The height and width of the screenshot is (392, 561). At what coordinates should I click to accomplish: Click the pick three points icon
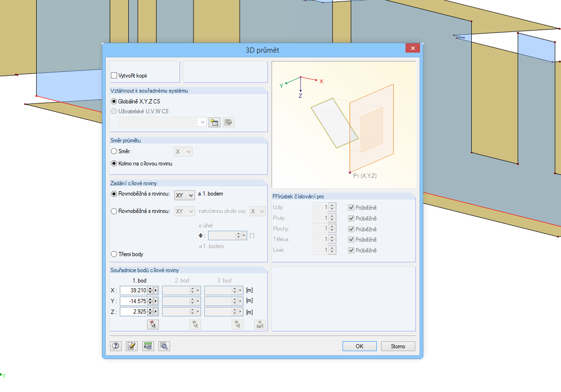click(x=260, y=324)
